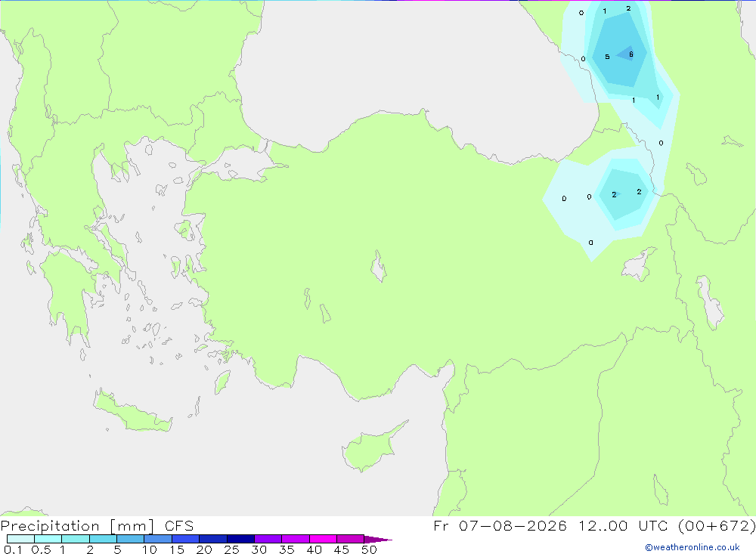Click the "35" legend scale label

287,549
